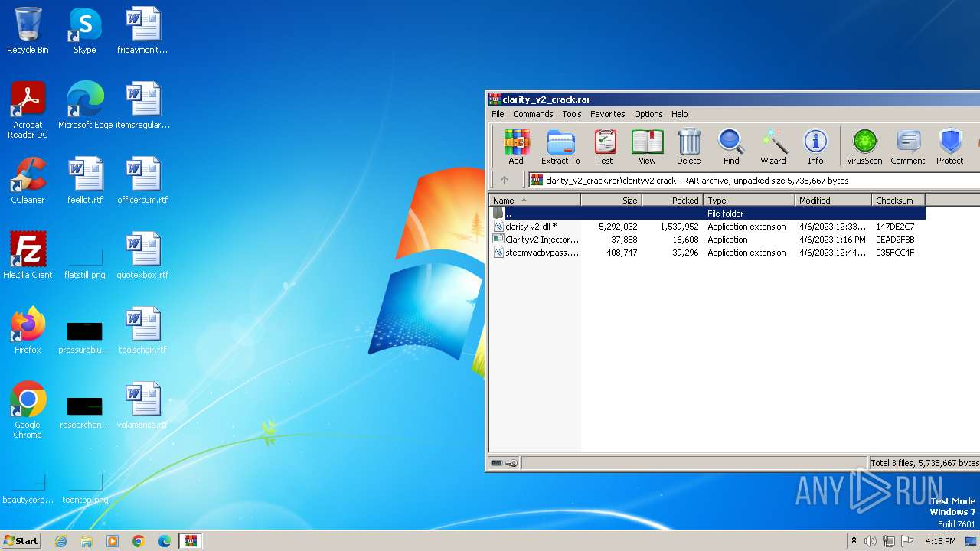
Task: Open the Wizard tool
Action: click(x=773, y=146)
